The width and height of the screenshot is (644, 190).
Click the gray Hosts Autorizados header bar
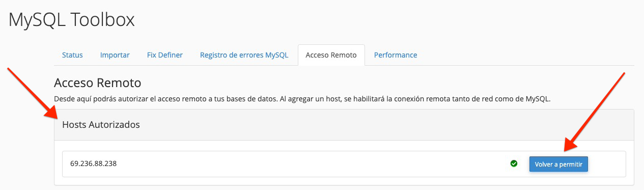point(344,125)
